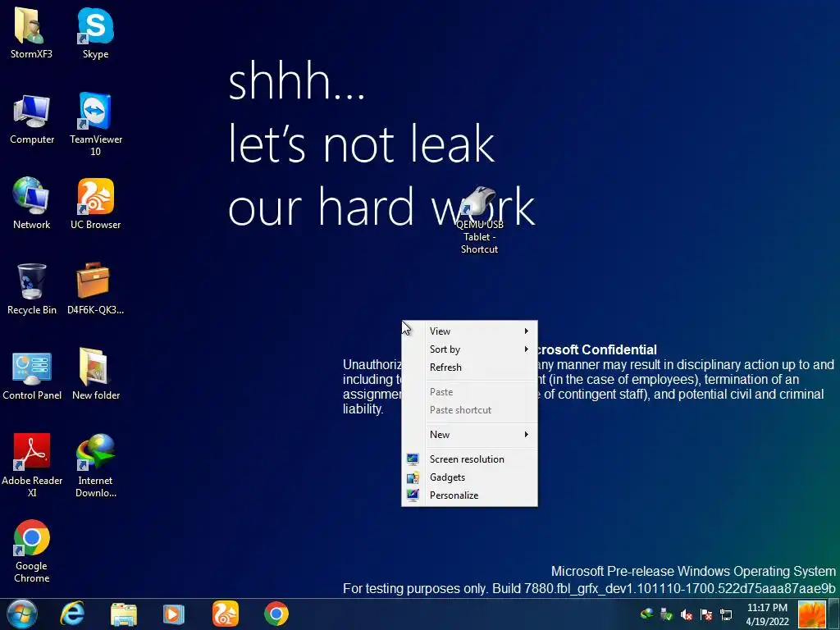Click the Internet Download Manager tray icon
The height and width of the screenshot is (630, 840).
(x=646, y=614)
